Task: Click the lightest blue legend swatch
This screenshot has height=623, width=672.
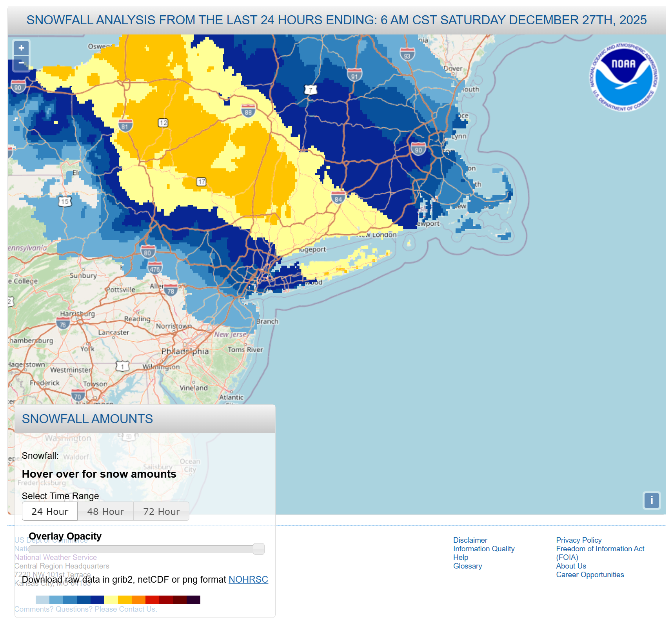Action: [x=42, y=599]
